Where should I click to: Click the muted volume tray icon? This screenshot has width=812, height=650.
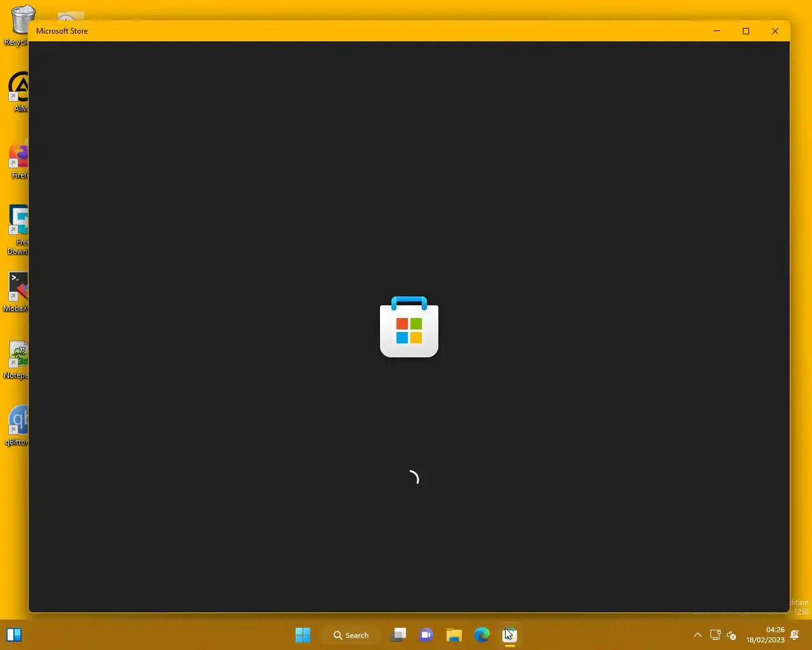(x=731, y=635)
